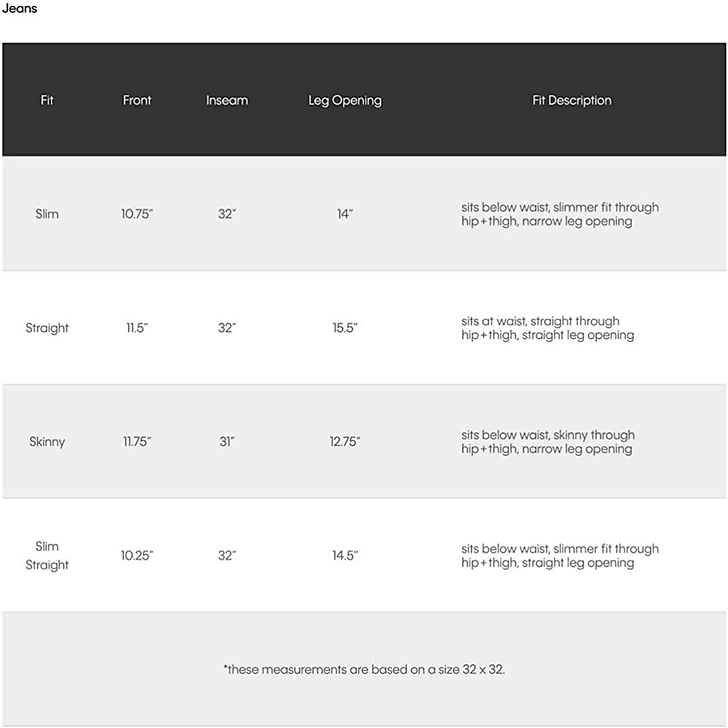
Task: Select the 15.5" leg opening value
Action: [x=345, y=328]
